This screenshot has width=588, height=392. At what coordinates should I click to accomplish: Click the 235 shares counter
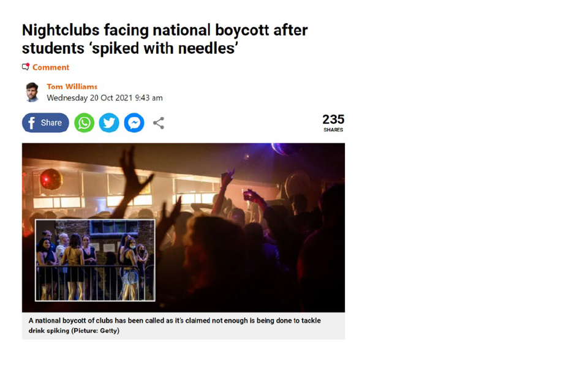click(333, 123)
